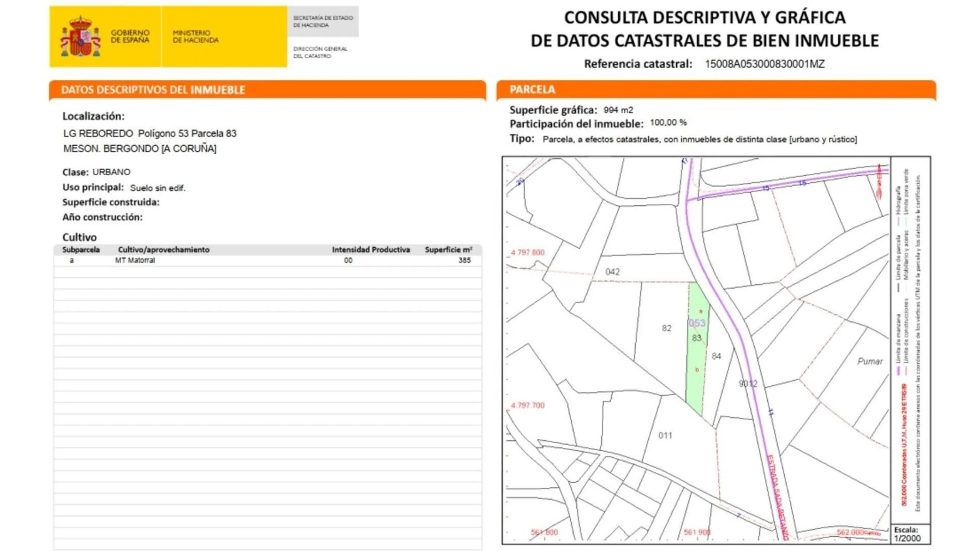Click the LG REBOREDO Polígono 53 Parcela 83 address
This screenshot has height=551, width=980.
coord(150,133)
